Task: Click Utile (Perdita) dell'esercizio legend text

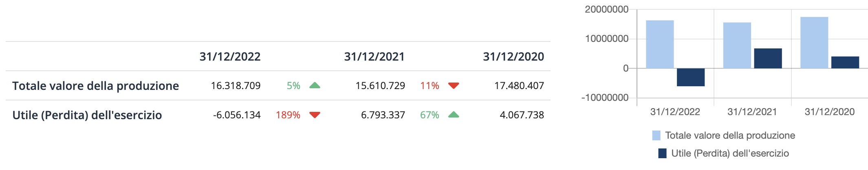Action: point(730,153)
